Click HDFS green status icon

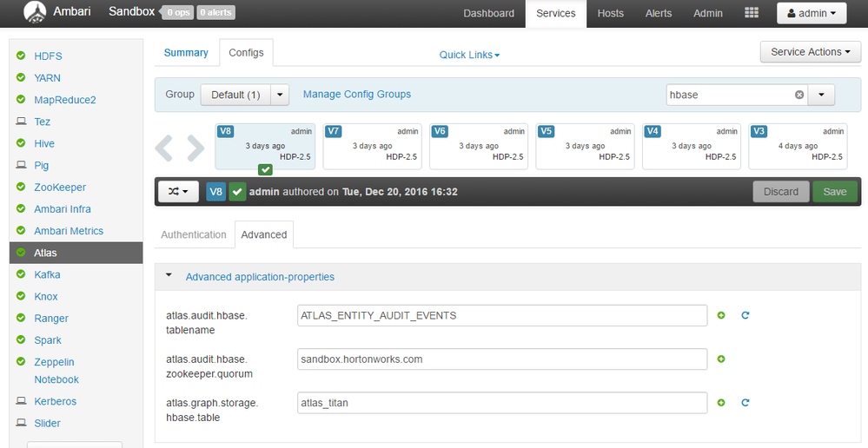[x=21, y=56]
